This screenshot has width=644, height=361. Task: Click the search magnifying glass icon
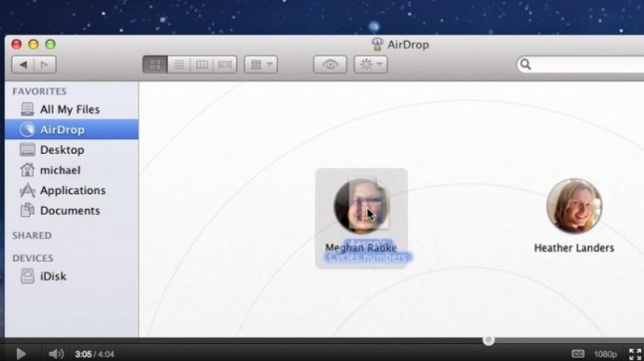[x=526, y=65]
